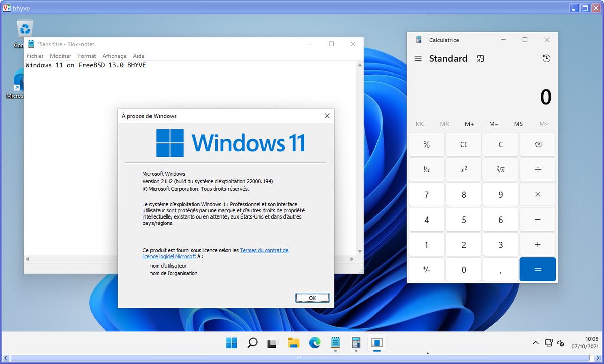Click OK in À propos de Windows

tap(312, 298)
